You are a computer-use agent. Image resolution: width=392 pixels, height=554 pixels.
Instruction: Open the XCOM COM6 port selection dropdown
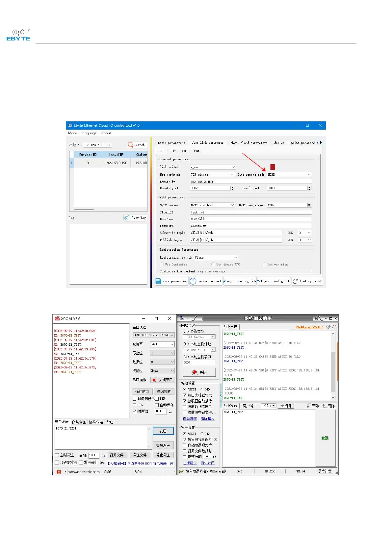tap(153, 335)
